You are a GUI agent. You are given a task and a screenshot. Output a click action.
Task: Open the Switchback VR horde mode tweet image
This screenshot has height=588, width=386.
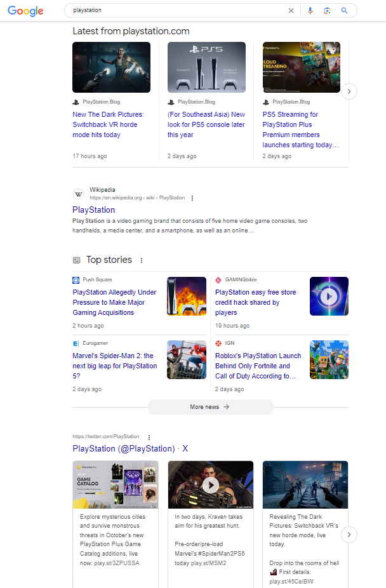[305, 485]
